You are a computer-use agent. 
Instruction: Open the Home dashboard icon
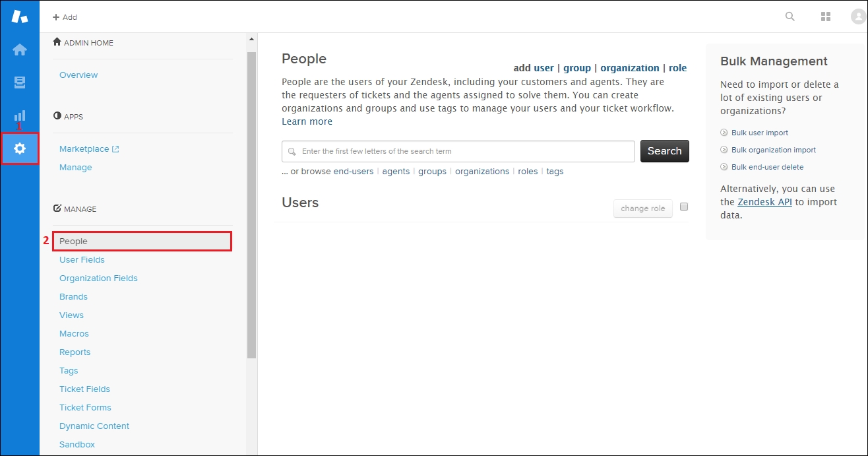(x=20, y=49)
